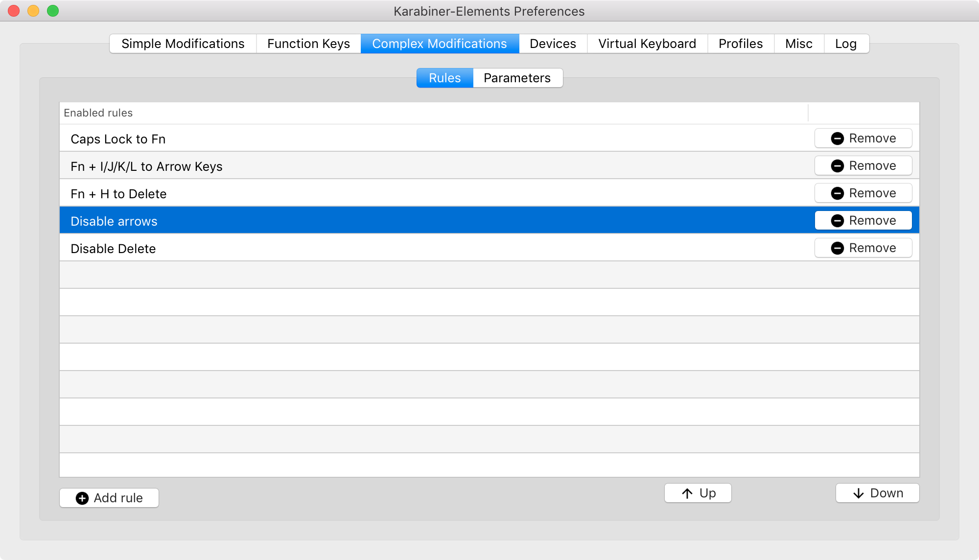
Task: Click the plus icon in Add rule
Action: point(82,498)
